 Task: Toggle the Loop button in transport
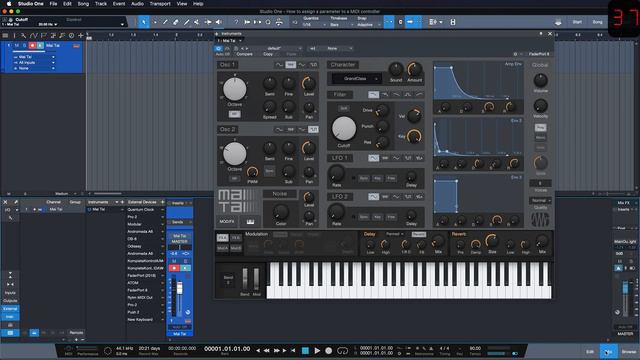[342, 350]
